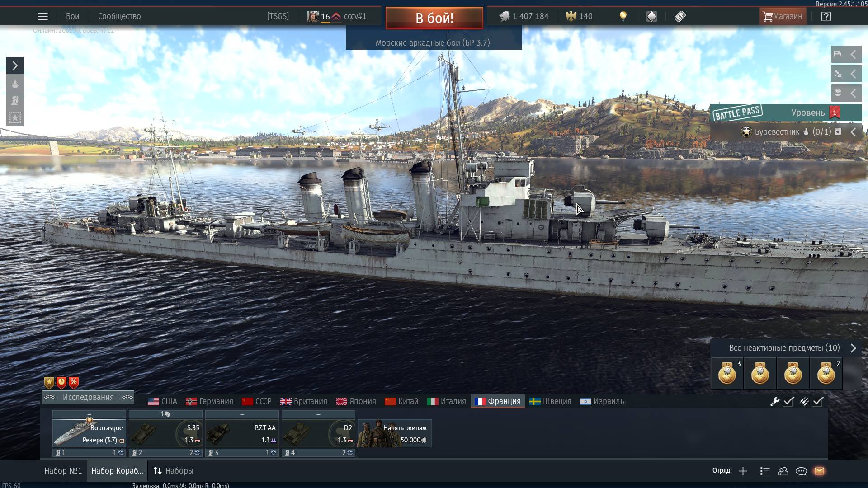This screenshot has height=488, width=868.
Task: Switch to preset Набор №1
Action: [x=63, y=471]
